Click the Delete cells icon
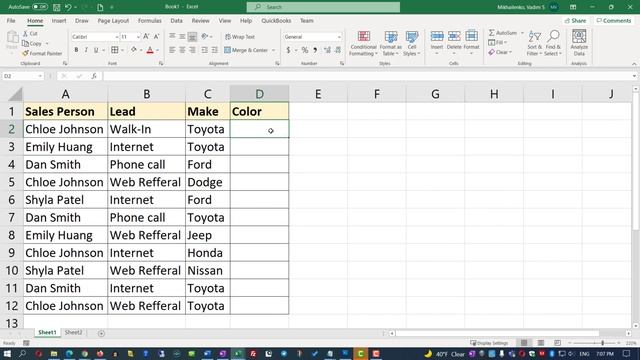 point(454,36)
